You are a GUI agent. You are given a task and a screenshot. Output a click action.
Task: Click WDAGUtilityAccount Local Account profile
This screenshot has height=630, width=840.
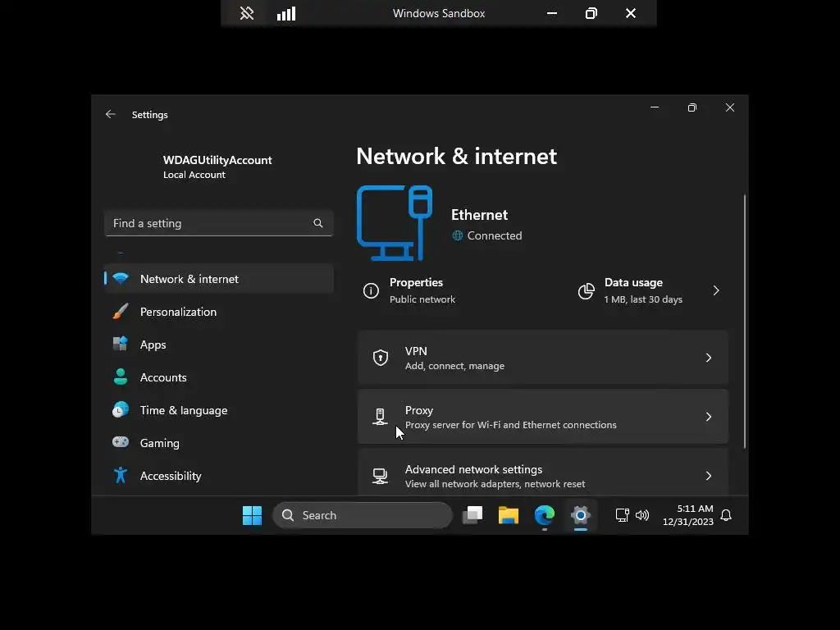coord(217,167)
